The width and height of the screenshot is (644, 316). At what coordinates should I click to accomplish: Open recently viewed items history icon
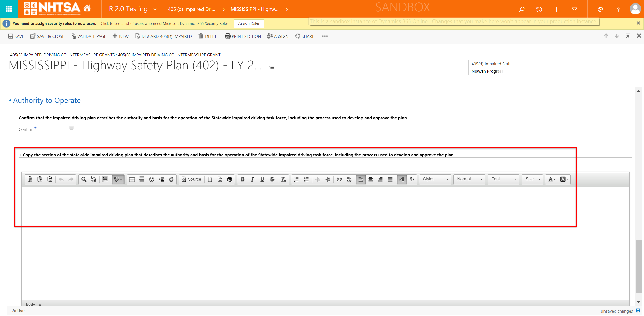(539, 10)
